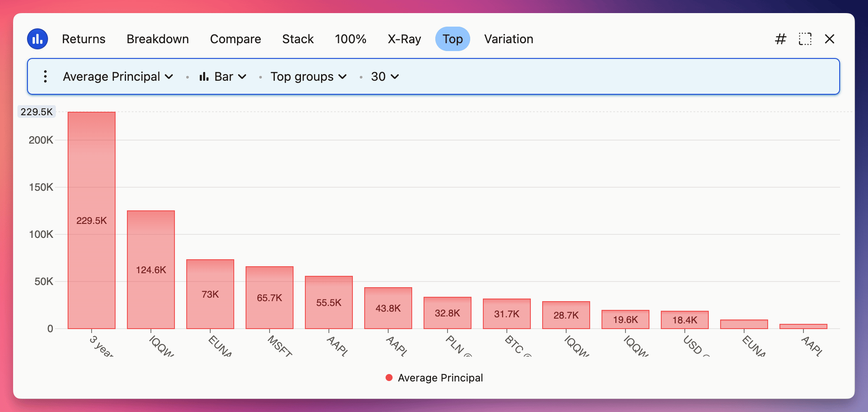
Task: Click the 43.8K AAPL bar
Action: tap(388, 308)
